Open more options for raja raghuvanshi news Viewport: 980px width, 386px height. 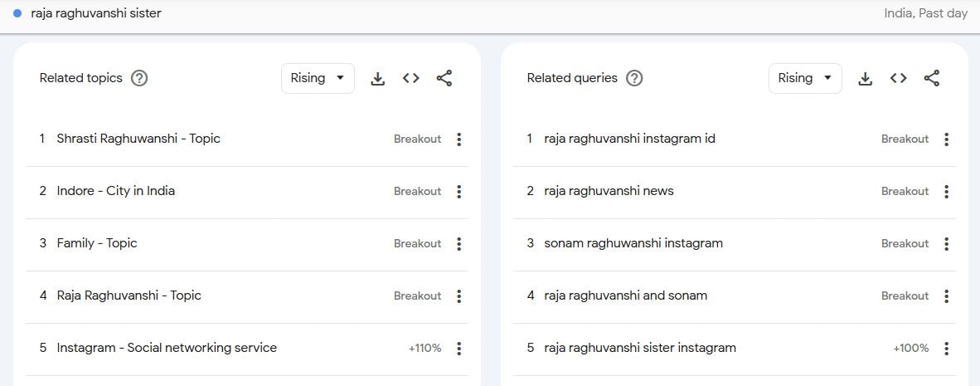(946, 192)
